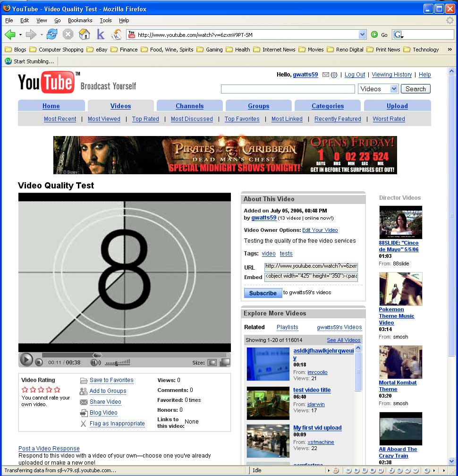Click the Share Video envelope icon
Image resolution: width=458 pixels, height=476 pixels.
point(84,402)
